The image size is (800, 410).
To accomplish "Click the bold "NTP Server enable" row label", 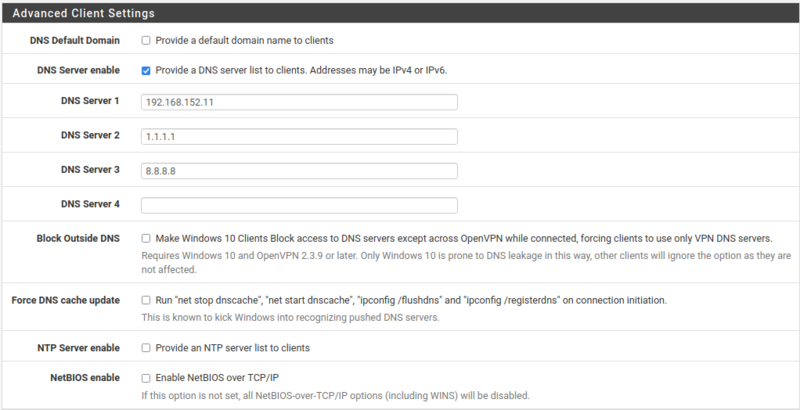I will tap(77, 348).
